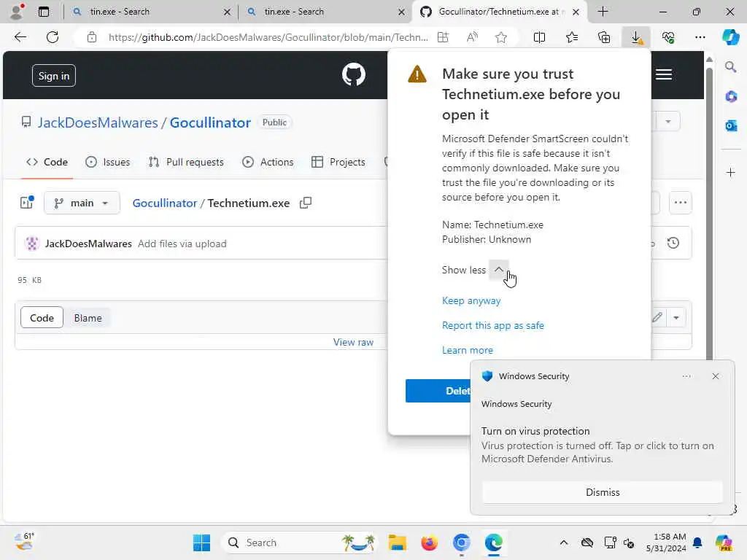Select the Code view toggle
Image resolution: width=747 pixels, height=560 pixels.
click(x=42, y=318)
